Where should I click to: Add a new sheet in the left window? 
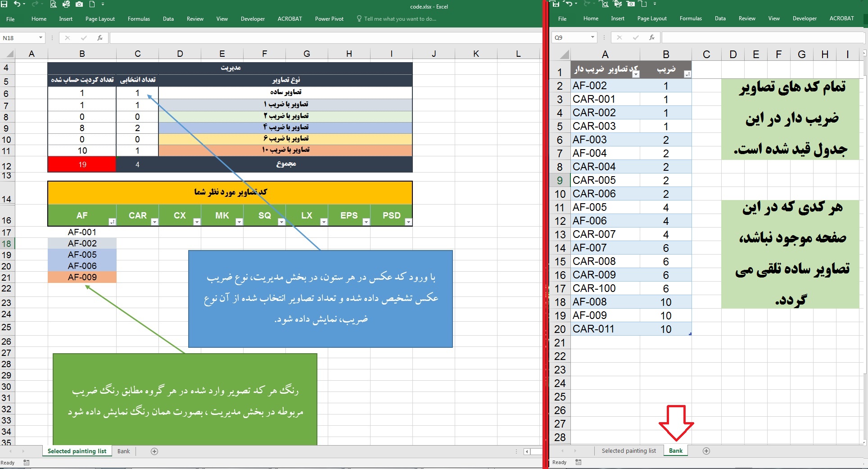click(154, 451)
